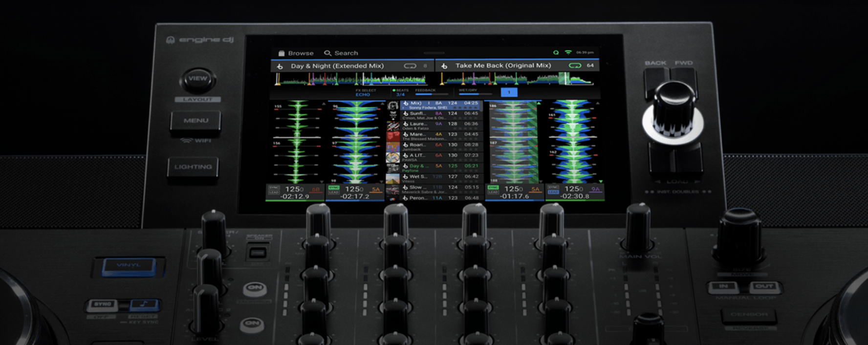Image resolution: width=868 pixels, height=345 pixels.
Task: Toggle LEAD on deck showing -02:17.2
Action: [334, 192]
